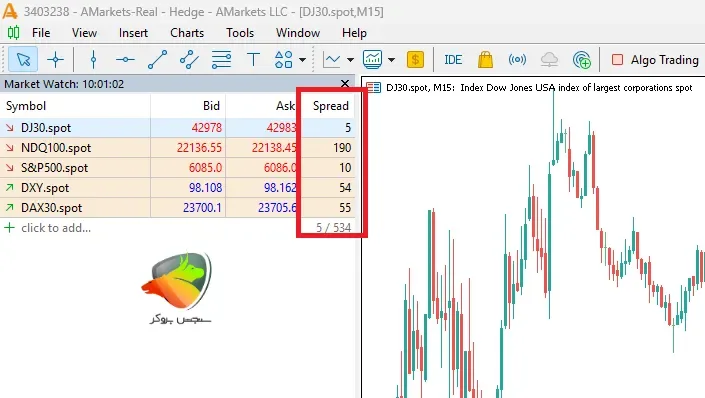Open the View menu

tap(84, 33)
